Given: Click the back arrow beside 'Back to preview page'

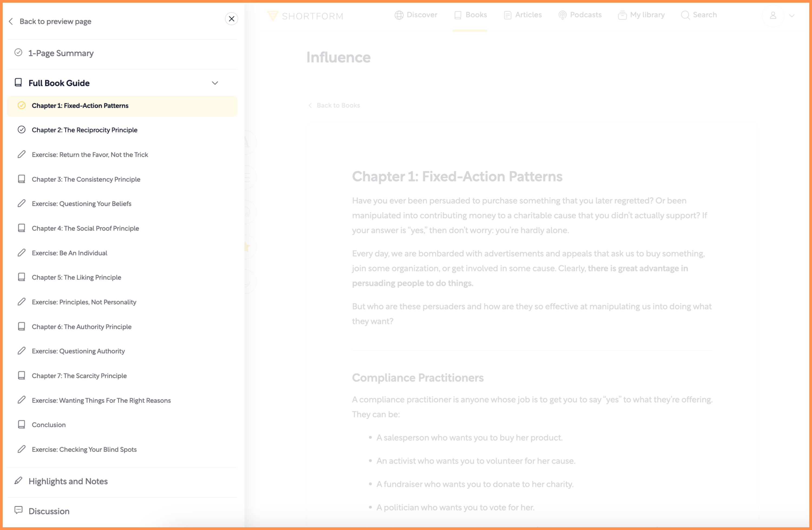Looking at the screenshot, I should tap(11, 21).
